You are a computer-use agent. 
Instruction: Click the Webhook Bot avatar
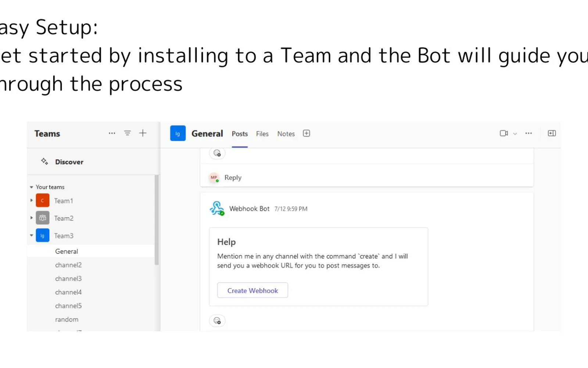point(217,208)
